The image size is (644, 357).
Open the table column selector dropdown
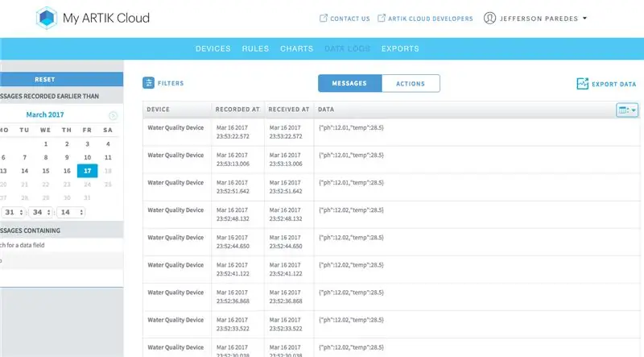pyautogui.click(x=627, y=110)
